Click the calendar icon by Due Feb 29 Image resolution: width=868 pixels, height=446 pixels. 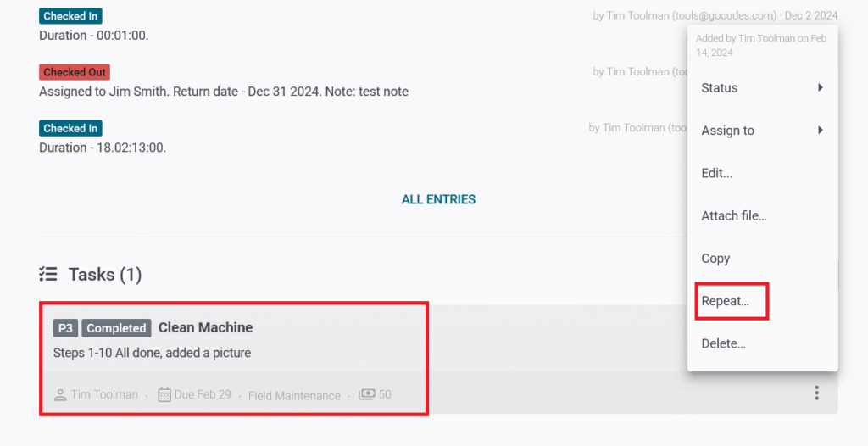click(x=164, y=394)
